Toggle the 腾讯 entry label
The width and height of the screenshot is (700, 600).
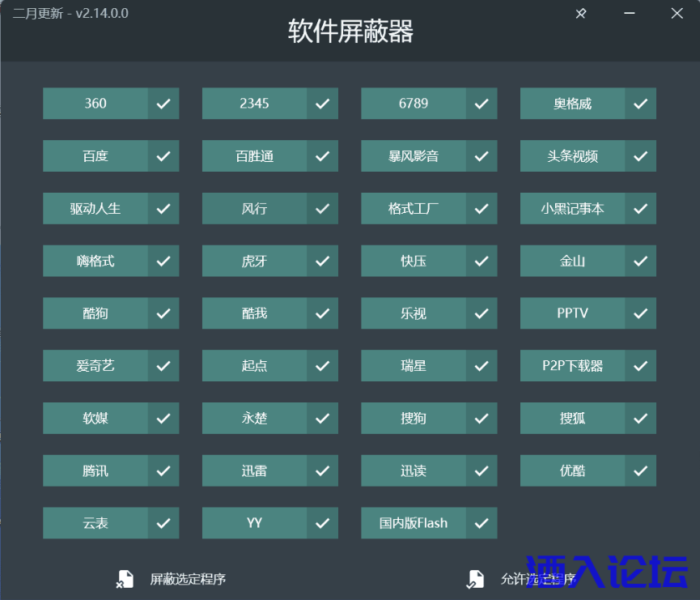pos(95,470)
